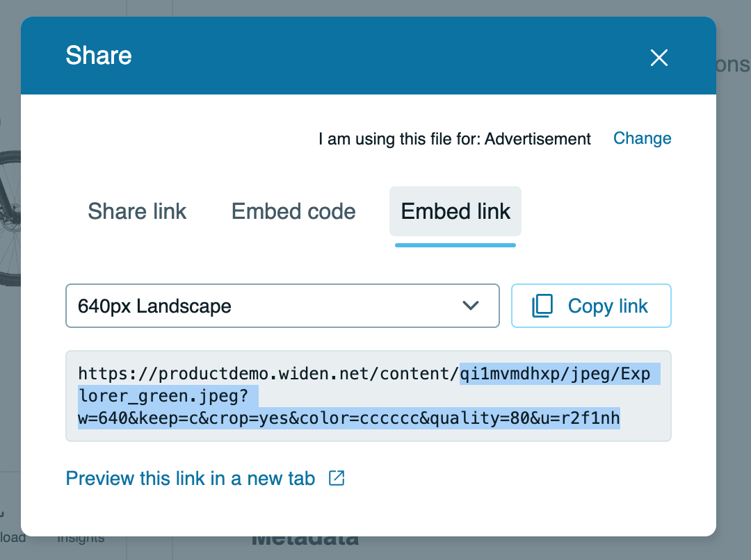This screenshot has width=751, height=560.
Task: Click the 'Copy link' label text
Action: [x=608, y=306]
